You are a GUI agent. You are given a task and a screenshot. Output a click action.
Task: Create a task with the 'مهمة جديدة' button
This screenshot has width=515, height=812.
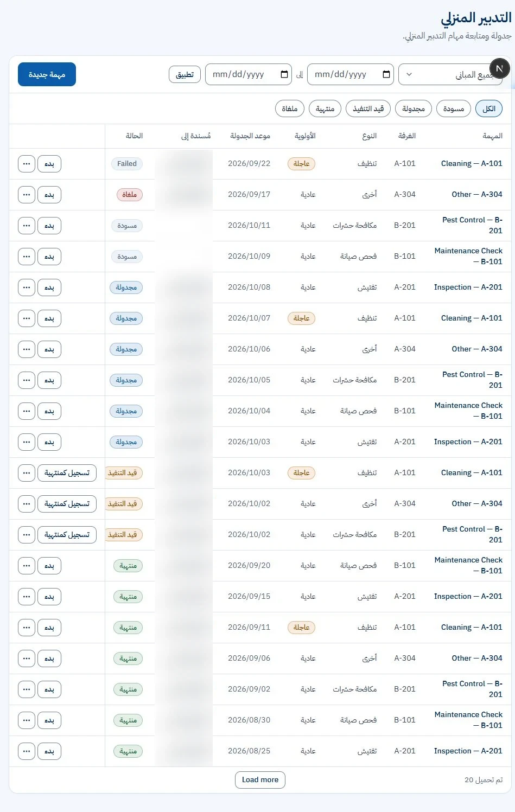click(x=47, y=74)
